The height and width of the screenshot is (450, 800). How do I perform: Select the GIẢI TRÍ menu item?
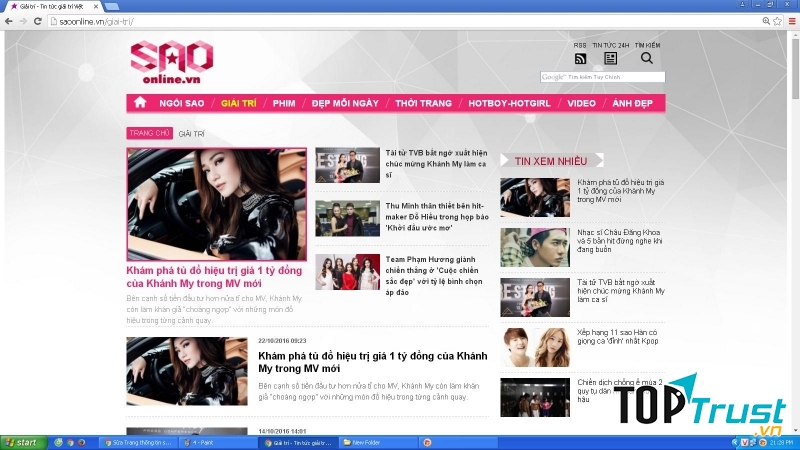pos(239,103)
